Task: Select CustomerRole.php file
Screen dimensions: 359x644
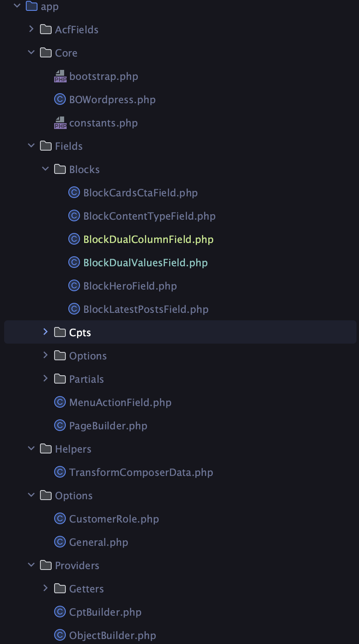Action: tap(114, 519)
